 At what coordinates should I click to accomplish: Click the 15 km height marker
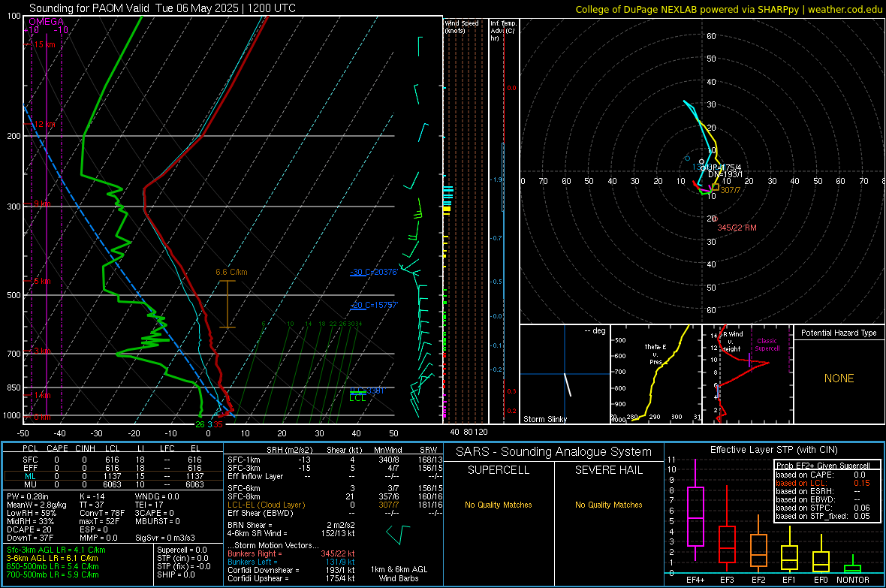44,44
